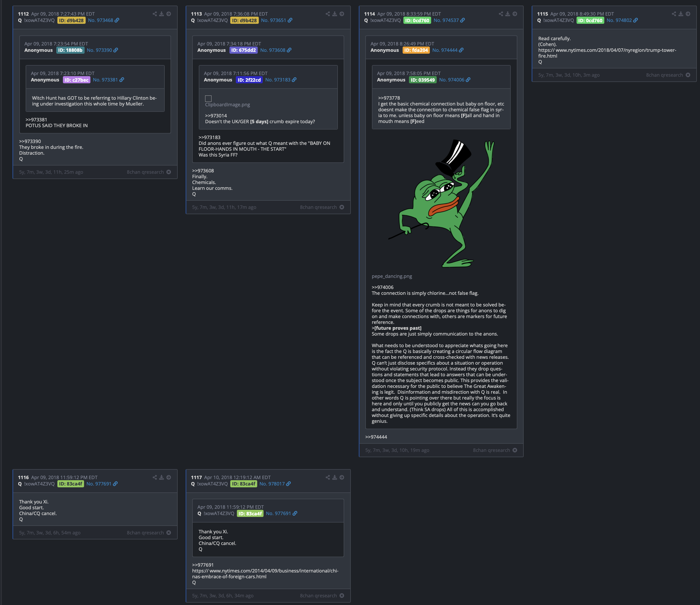
Task: Follow the >>973014 quote reference
Action: coord(216,116)
